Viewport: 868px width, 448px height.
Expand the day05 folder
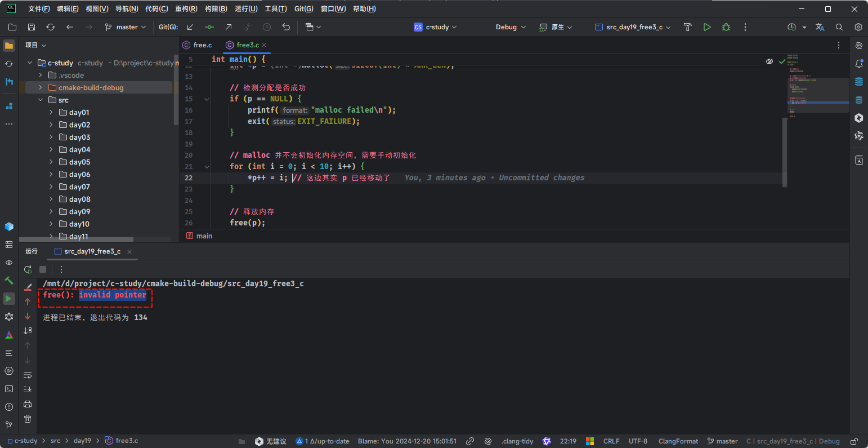click(x=51, y=162)
